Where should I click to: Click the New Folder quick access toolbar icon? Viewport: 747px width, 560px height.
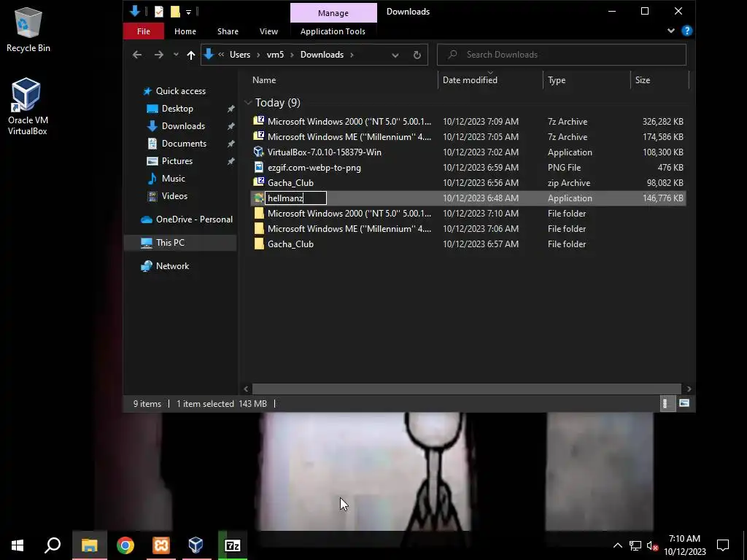[x=175, y=12]
